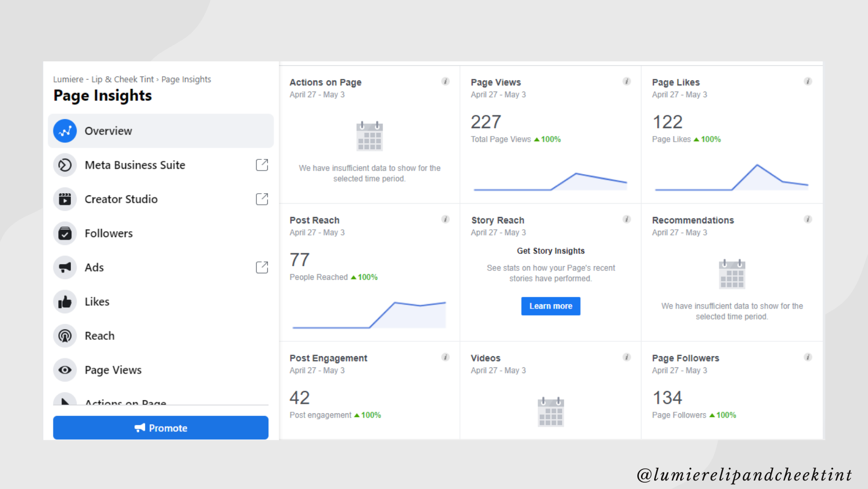Click the Page Insights sidebar heading

tap(103, 96)
